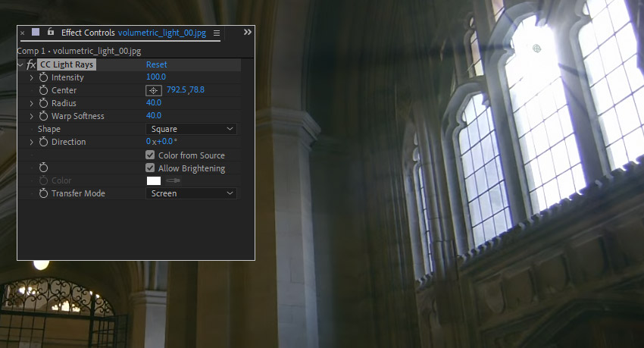Click the white Color swatch
This screenshot has width=644, height=348.
[x=154, y=180]
